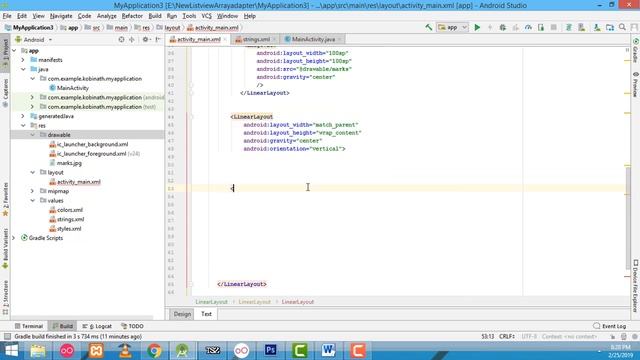
Task: Close the activity_main.xml tab
Action: tap(225, 39)
